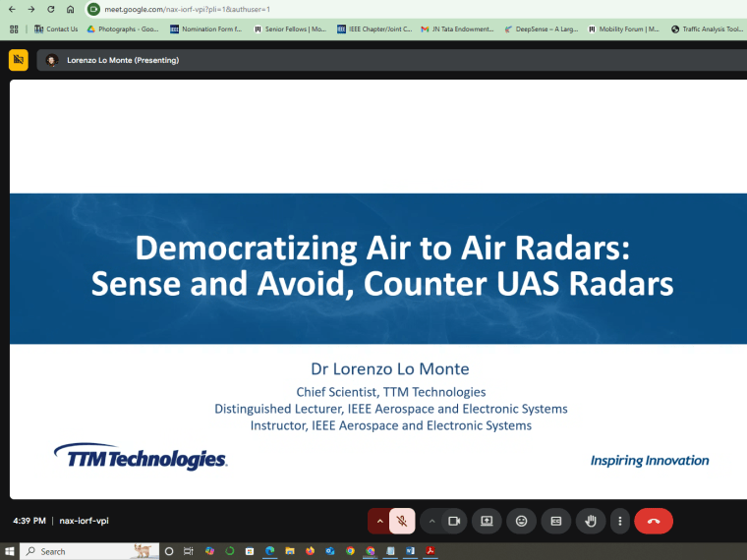The image size is (747, 560).
Task: Reload the page in browser
Action: pyautogui.click(x=51, y=9)
